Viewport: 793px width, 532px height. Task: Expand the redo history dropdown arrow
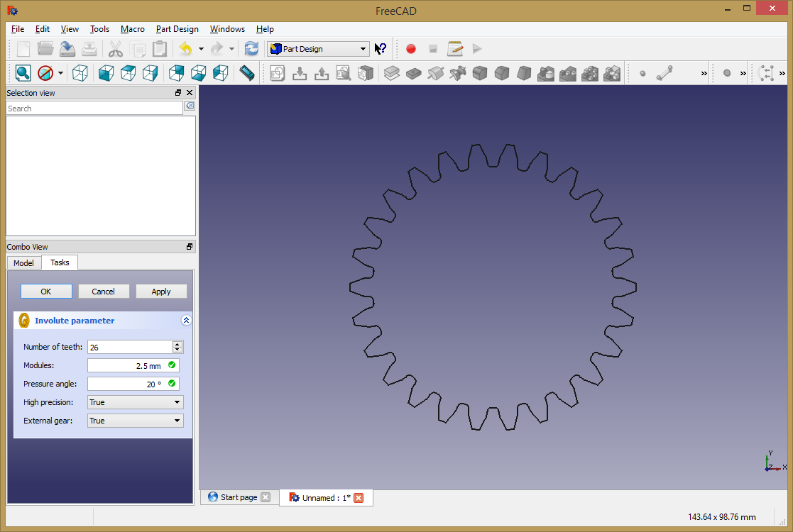tap(231, 49)
